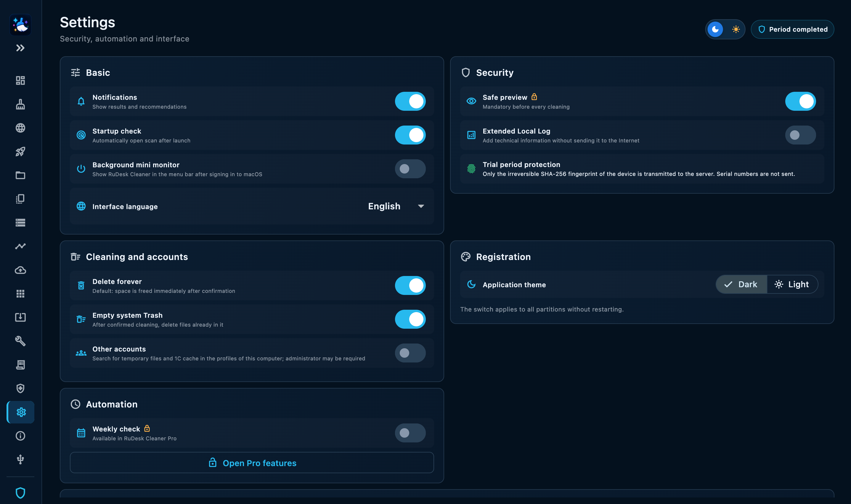
Task: Expand the sidebar with double chevron
Action: pyautogui.click(x=20, y=48)
